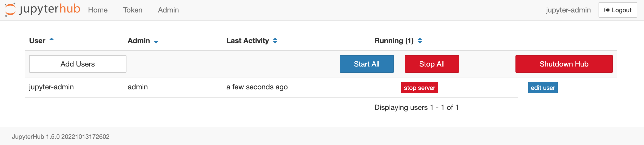Image resolution: width=644 pixels, height=145 pixels.
Task: Click the Admin column sort arrow
Action: coord(156,42)
